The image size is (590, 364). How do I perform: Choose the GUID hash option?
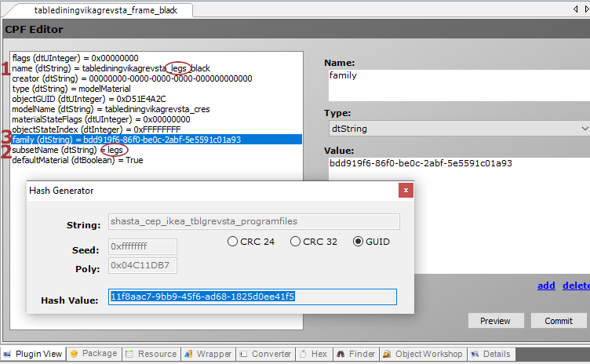(x=359, y=242)
